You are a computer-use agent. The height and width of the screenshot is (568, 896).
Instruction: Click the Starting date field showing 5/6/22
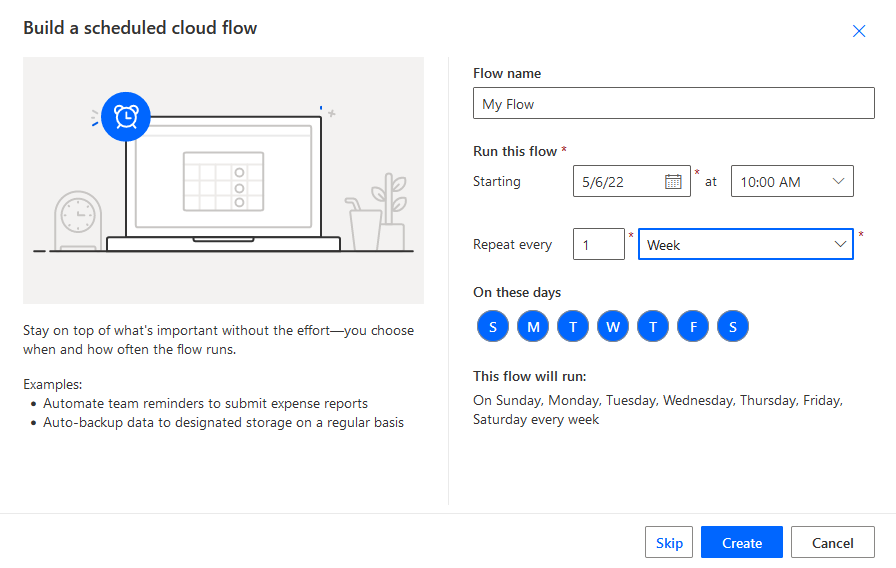click(x=631, y=181)
